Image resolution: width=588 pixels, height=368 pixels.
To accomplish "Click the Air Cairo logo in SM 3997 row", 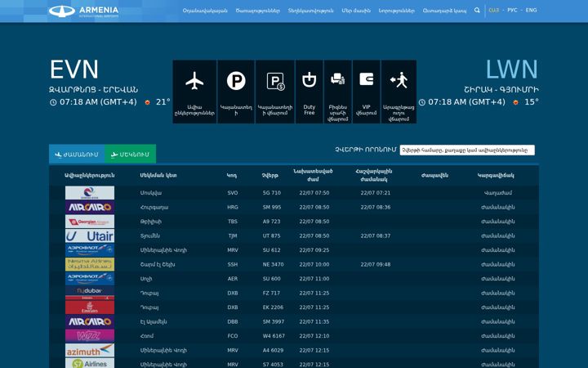I will [x=90, y=321].
